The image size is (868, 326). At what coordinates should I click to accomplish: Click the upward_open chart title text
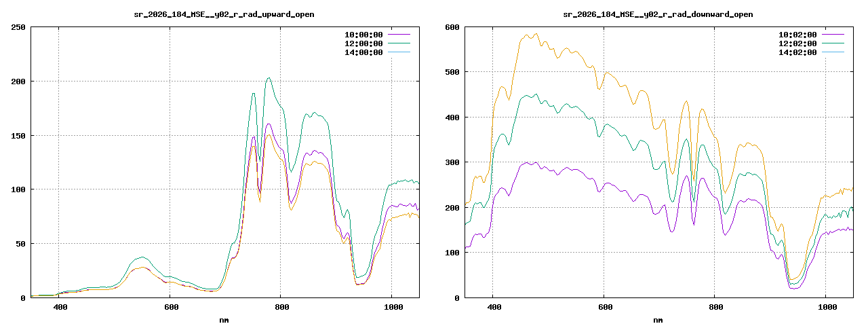224,14
